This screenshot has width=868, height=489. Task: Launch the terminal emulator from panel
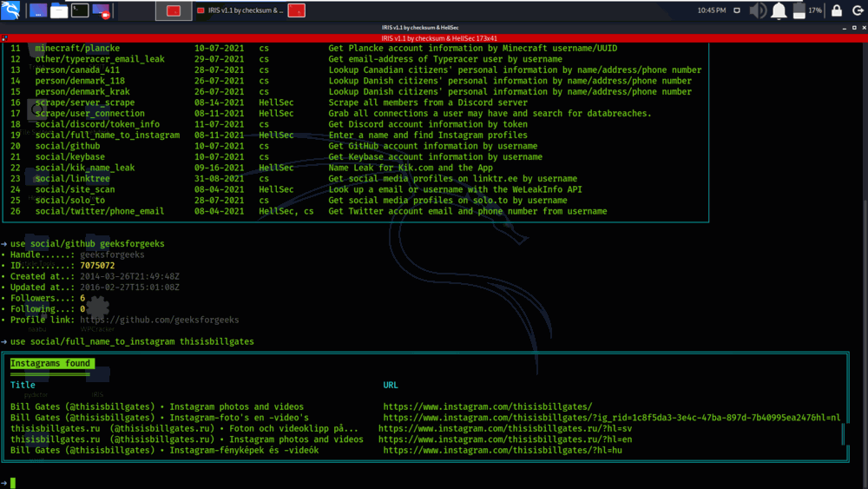(x=80, y=10)
